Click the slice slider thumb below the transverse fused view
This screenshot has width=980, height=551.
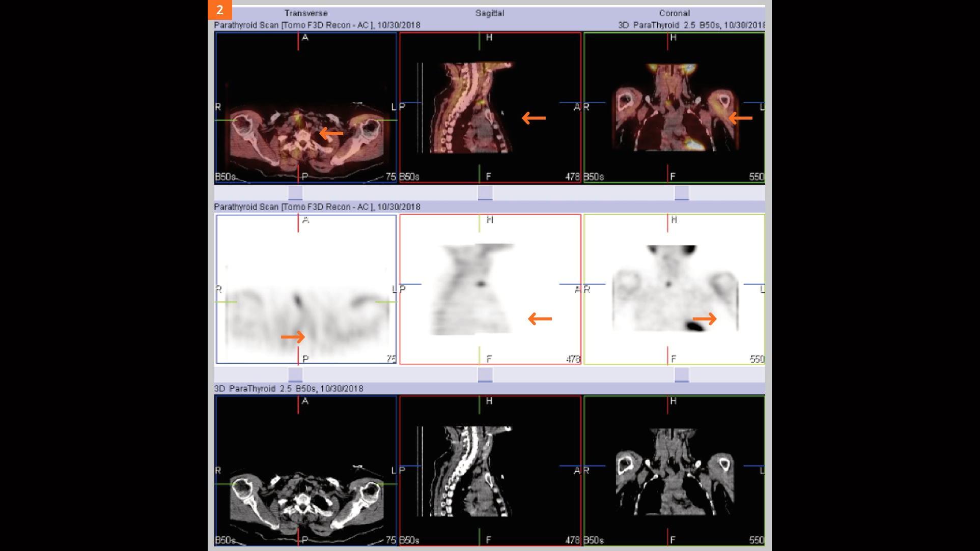pyautogui.click(x=294, y=192)
